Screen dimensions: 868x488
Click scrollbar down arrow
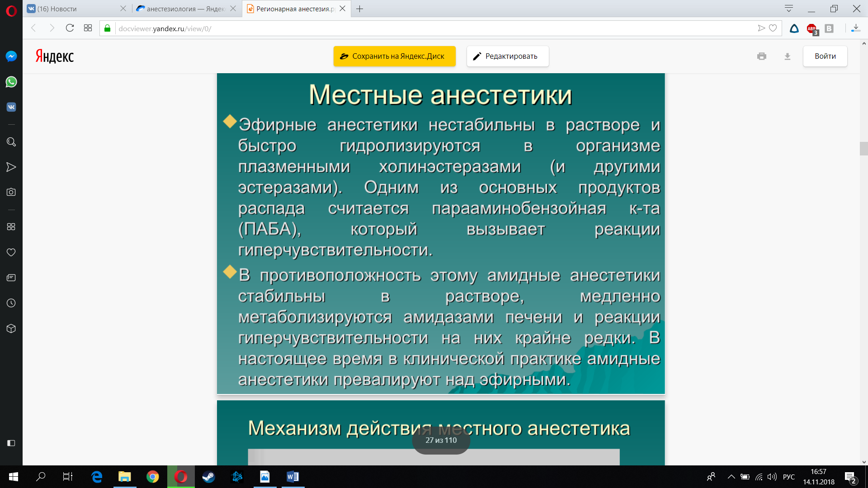pos(864,462)
